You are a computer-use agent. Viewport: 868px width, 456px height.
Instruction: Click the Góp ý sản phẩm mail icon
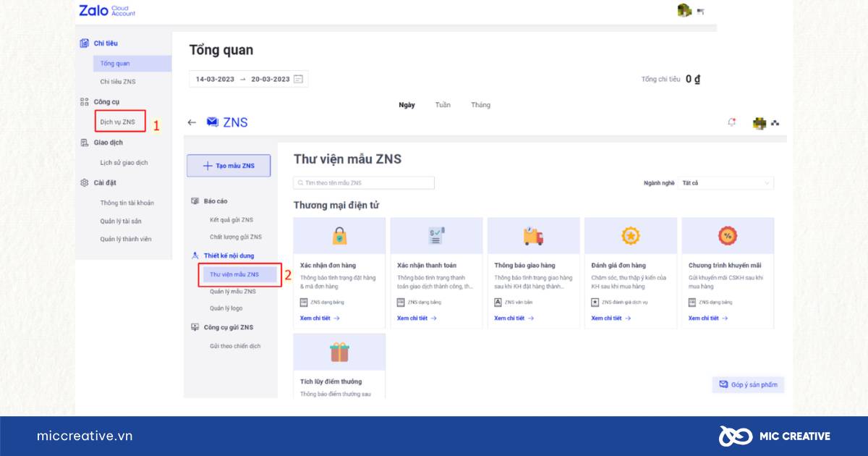pyautogui.click(x=723, y=384)
